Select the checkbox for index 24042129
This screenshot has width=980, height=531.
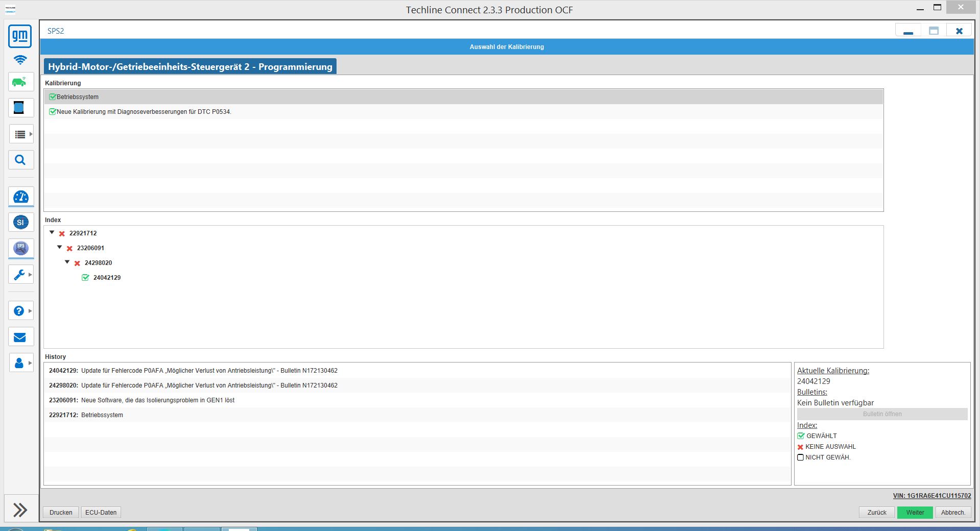pyautogui.click(x=86, y=278)
